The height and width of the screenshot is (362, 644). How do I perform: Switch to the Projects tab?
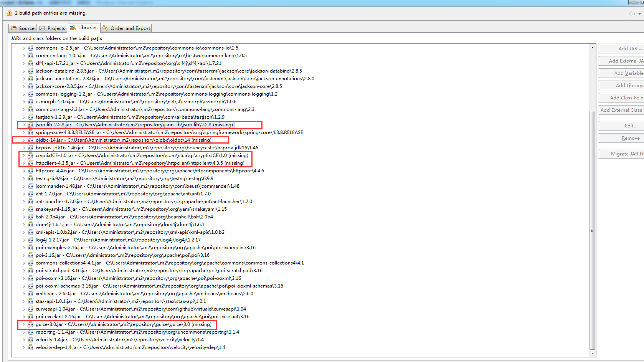52,28
